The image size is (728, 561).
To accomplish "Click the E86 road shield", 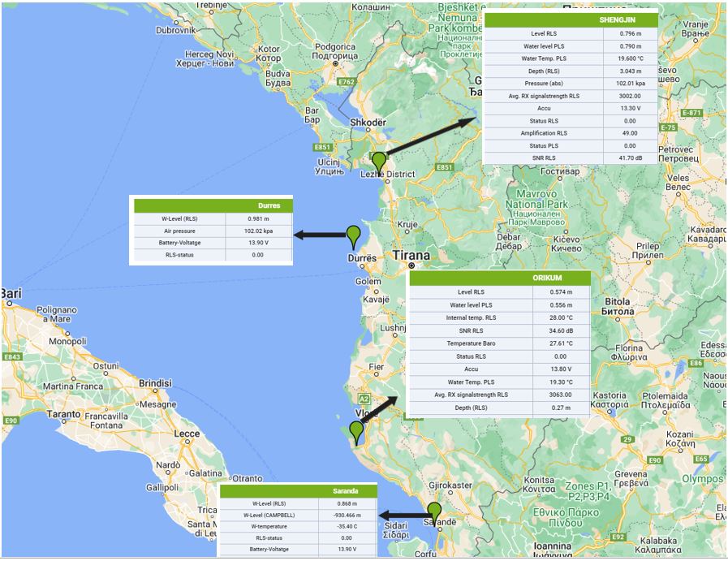I will [x=696, y=363].
